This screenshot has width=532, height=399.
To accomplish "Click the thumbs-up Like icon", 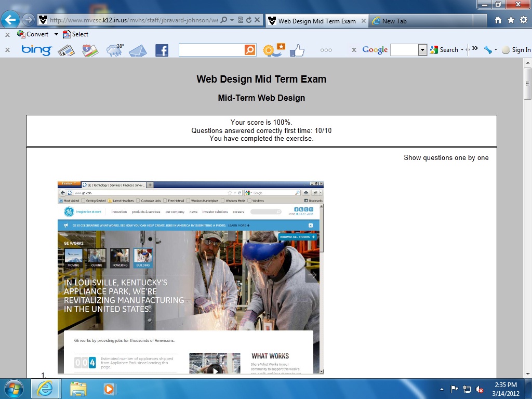I will [x=297, y=50].
